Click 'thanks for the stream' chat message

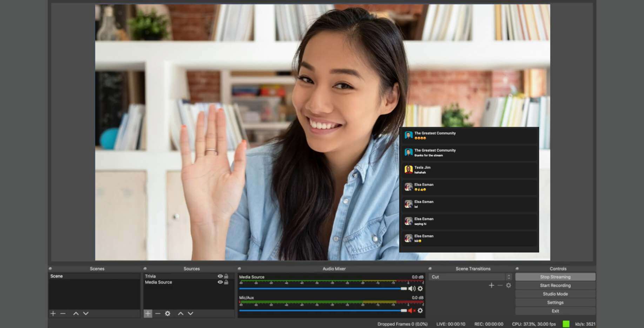click(469, 153)
